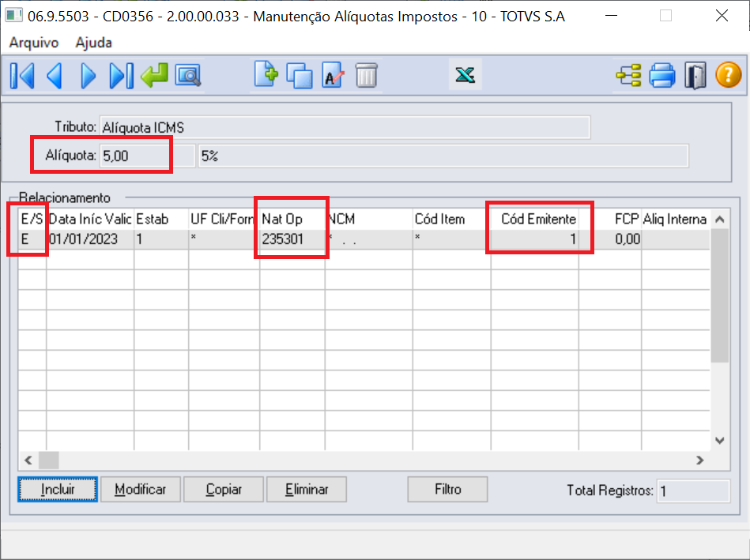Image resolution: width=750 pixels, height=560 pixels.
Task: Close the Manutenção Alíquotas Impostos window
Action: click(x=722, y=16)
